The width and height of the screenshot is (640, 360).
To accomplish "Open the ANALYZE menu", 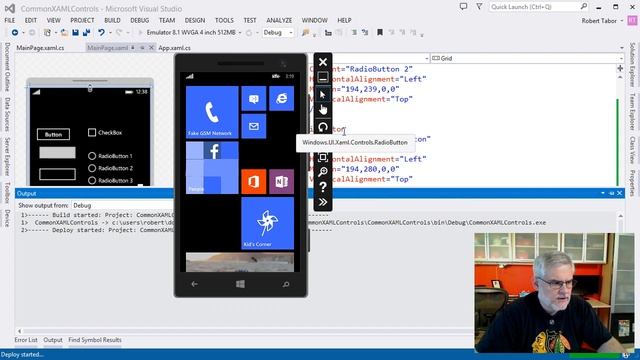I will [x=279, y=20].
